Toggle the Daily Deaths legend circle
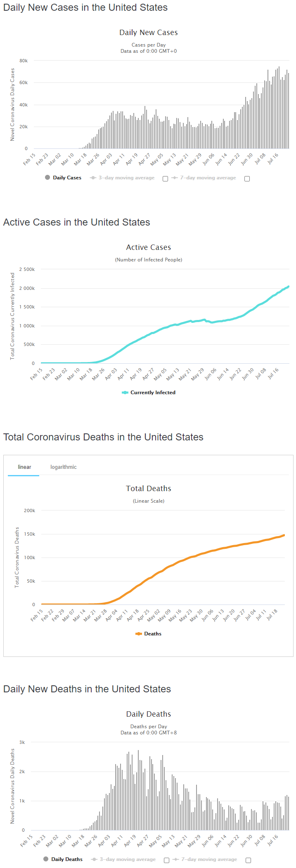 [x=46, y=859]
